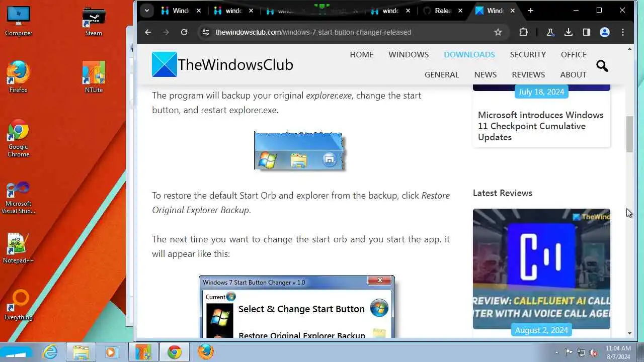The height and width of the screenshot is (362, 644).
Task: Open the taskbar clock showing 11:04 AM
Action: 618,352
